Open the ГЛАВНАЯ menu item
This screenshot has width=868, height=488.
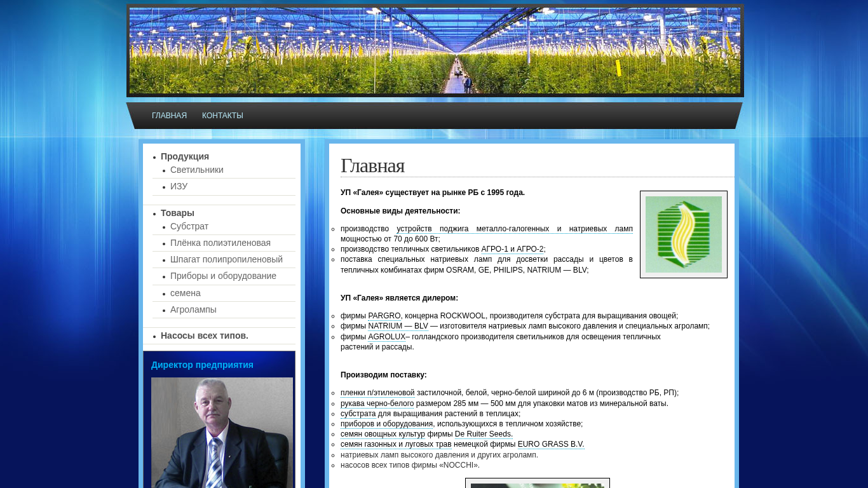[x=169, y=116]
